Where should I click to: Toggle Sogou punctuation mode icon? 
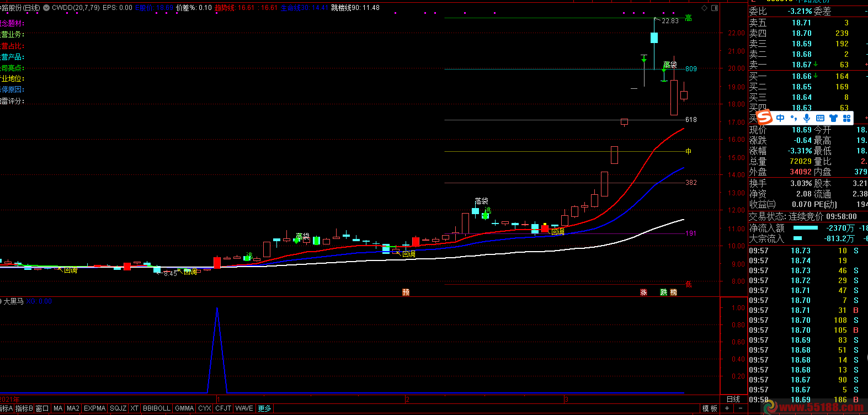[794, 118]
